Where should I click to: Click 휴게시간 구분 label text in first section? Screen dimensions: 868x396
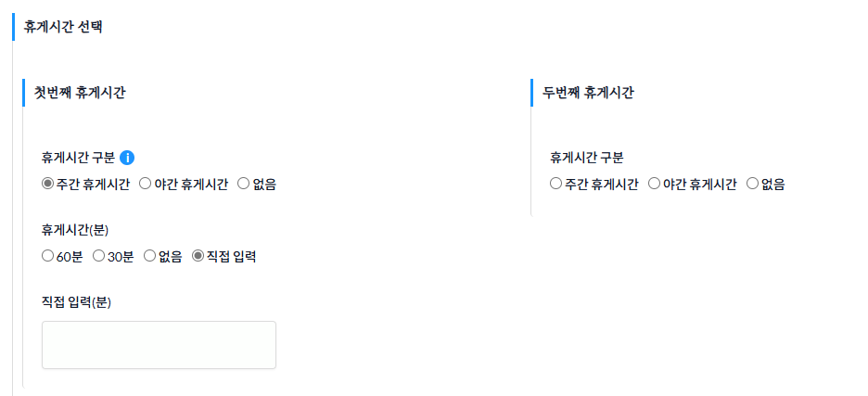point(79,158)
